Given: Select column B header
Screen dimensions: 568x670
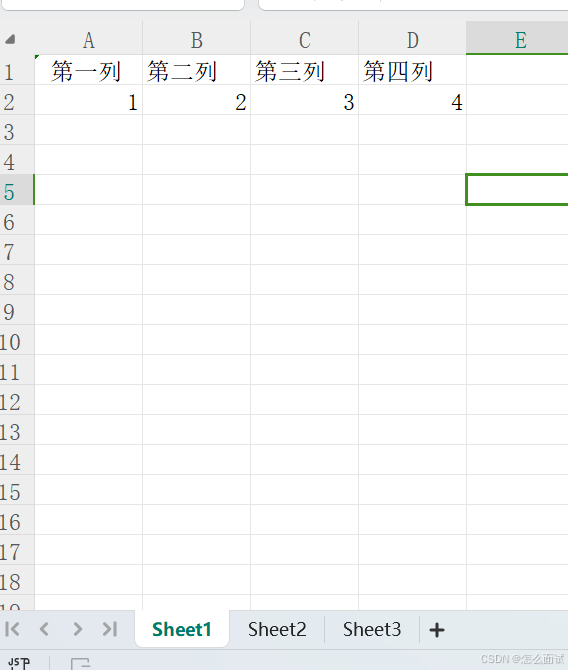Looking at the screenshot, I should click(x=197, y=40).
